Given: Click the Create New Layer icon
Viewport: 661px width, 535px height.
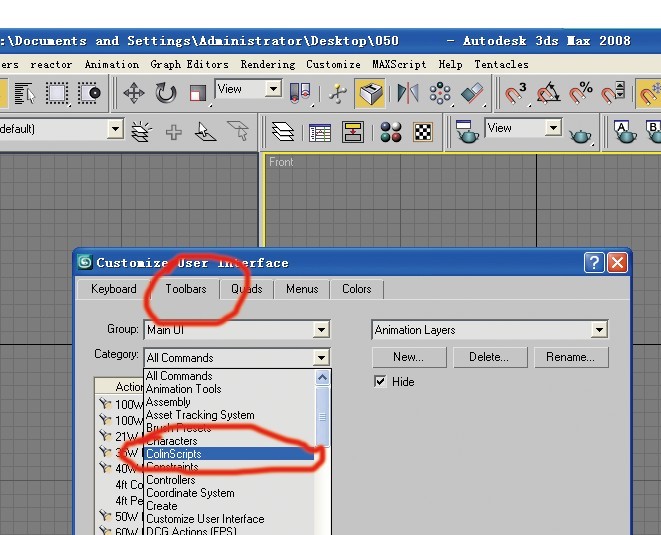Looking at the screenshot, I should (142, 132).
